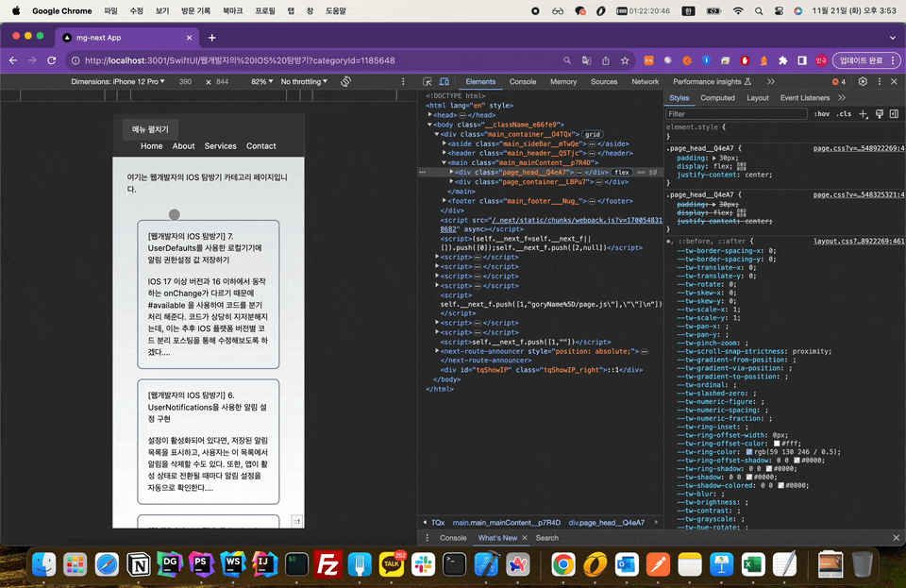Open the 82% zoom dropdown
The width and height of the screenshot is (906, 588).
pyautogui.click(x=261, y=82)
